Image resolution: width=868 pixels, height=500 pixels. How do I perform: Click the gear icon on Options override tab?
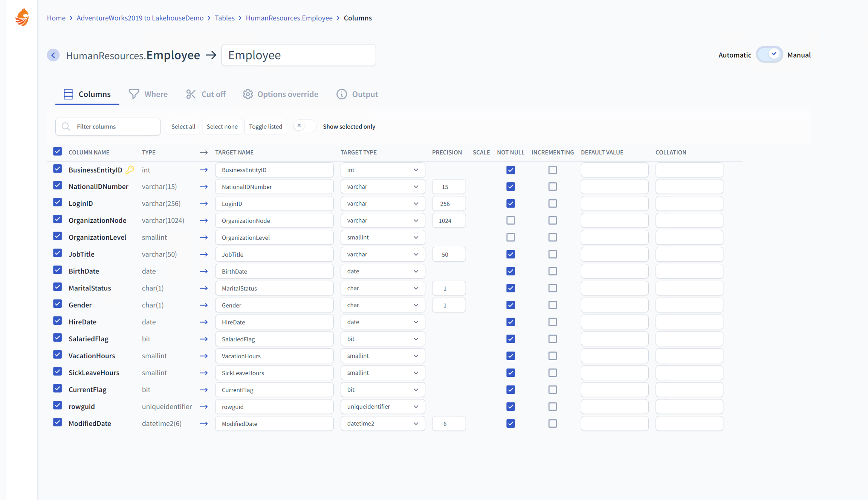click(248, 94)
